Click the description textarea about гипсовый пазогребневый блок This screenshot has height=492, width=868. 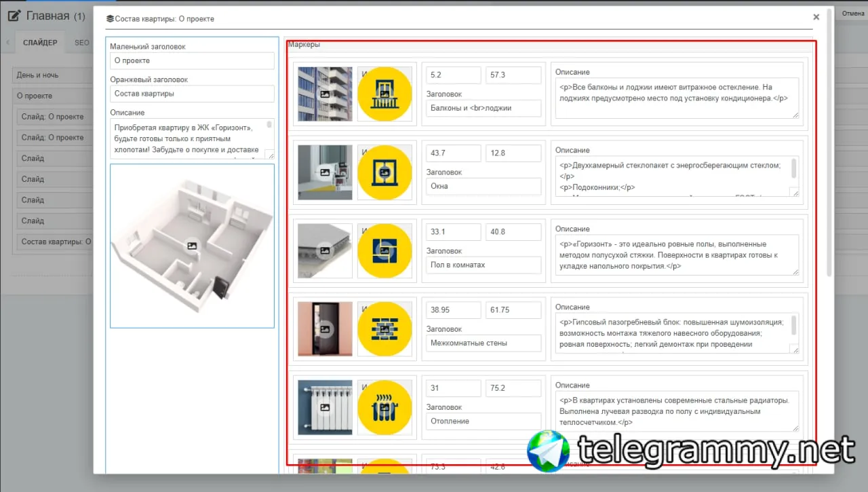pyautogui.click(x=677, y=333)
